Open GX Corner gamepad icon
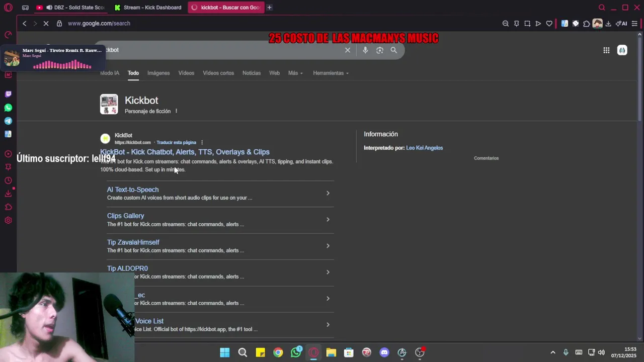 [25, 8]
